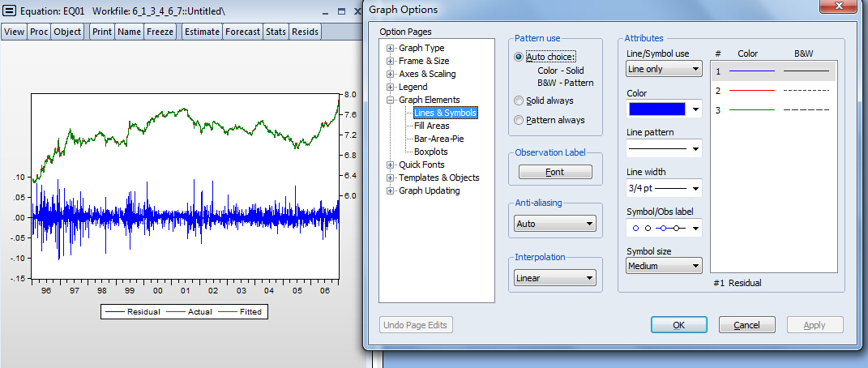Select Fill Areas in option pages
The width and height of the screenshot is (868, 368).
coord(431,126)
